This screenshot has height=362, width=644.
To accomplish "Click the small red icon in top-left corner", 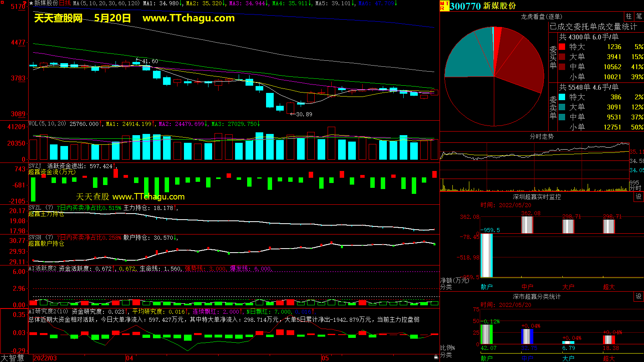I will [2, 3].
